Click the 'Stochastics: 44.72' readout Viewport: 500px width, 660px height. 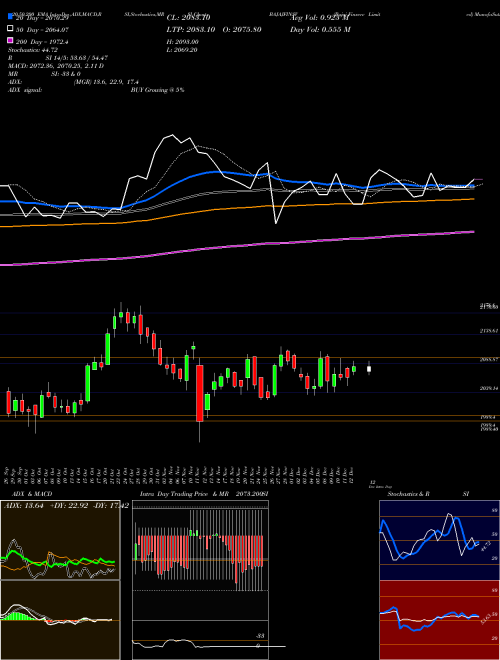click(x=33, y=50)
